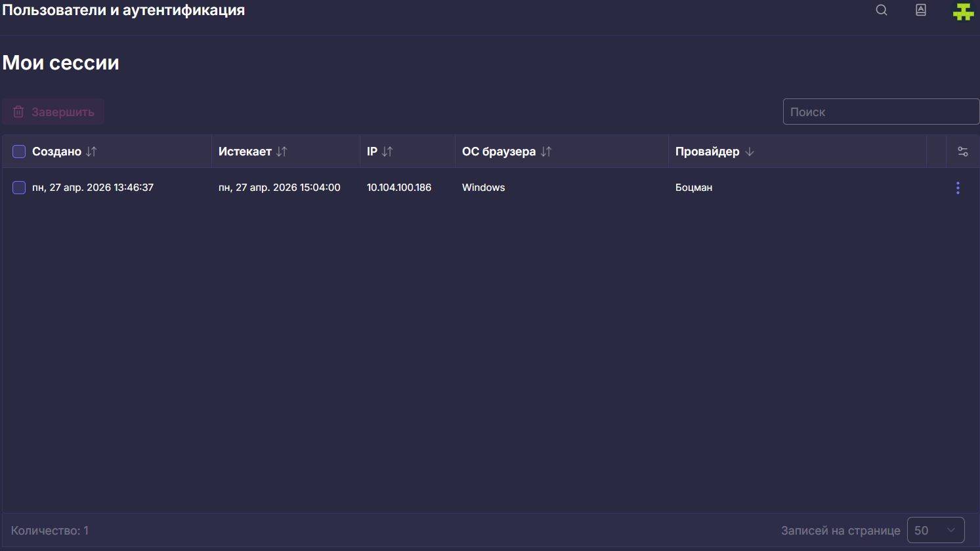Focus the Поиск search input field
Image resolution: width=980 pixels, height=551 pixels.
pos(881,112)
